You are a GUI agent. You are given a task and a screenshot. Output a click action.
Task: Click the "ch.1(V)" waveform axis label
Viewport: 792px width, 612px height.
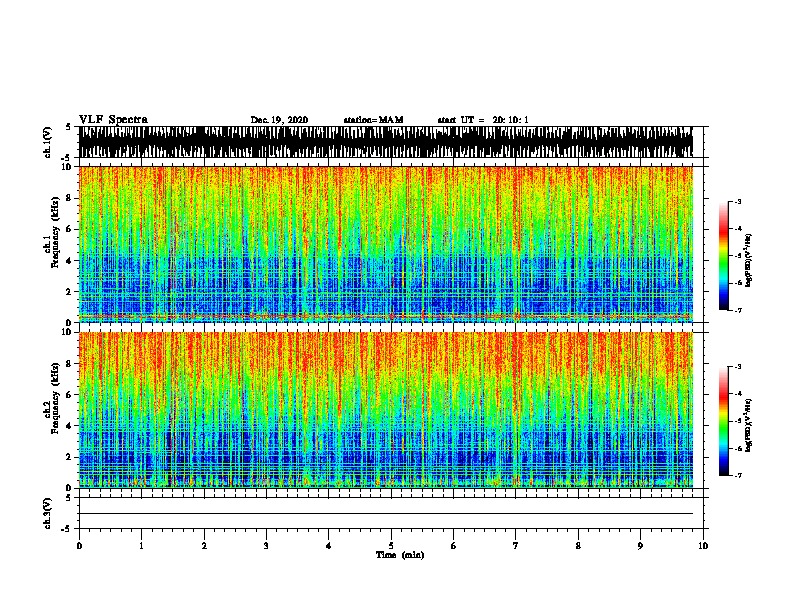48,142
